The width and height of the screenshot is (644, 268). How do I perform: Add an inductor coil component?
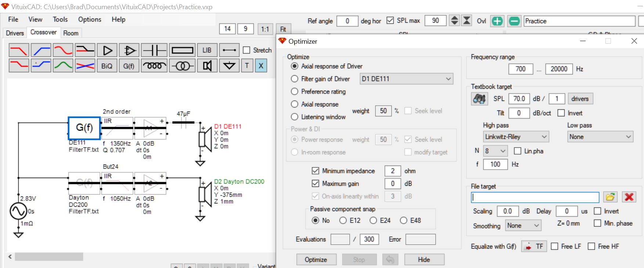pos(154,66)
